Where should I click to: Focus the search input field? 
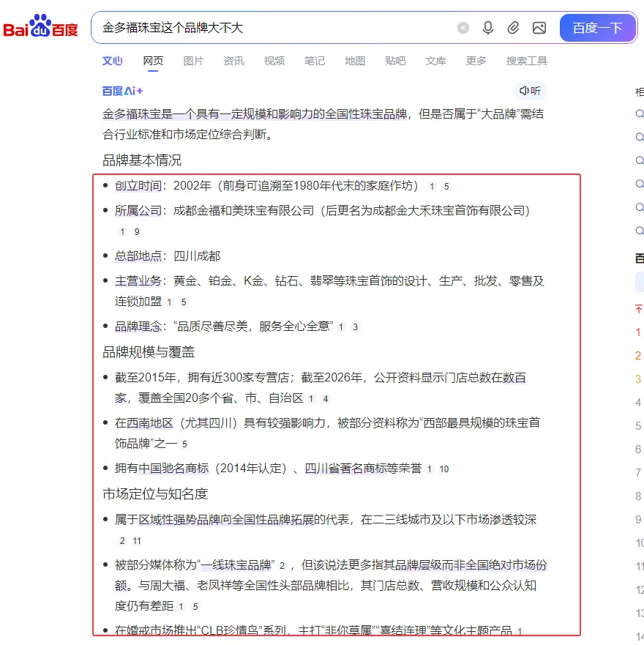click(x=276, y=28)
